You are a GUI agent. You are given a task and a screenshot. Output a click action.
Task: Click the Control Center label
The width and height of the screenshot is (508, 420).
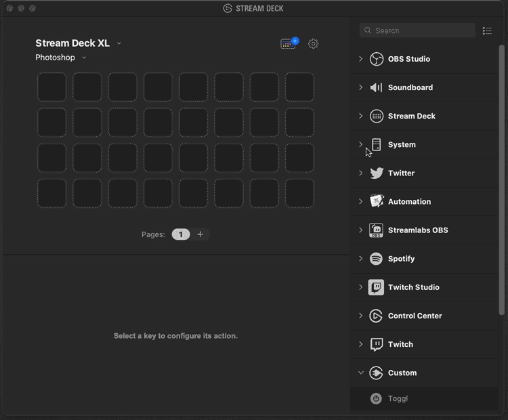pos(415,316)
